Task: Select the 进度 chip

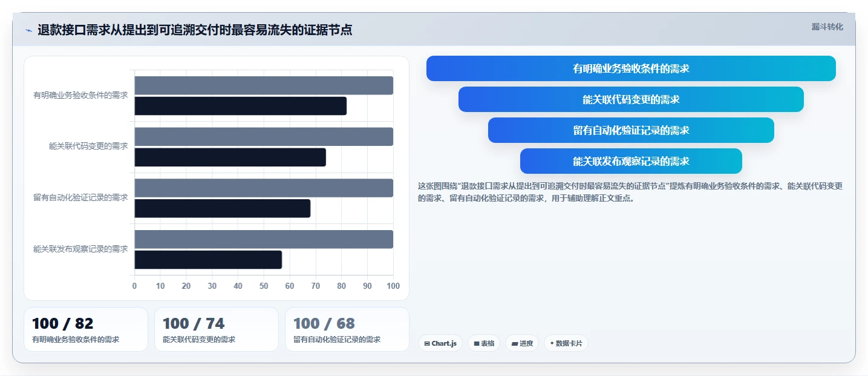Action: tap(522, 343)
